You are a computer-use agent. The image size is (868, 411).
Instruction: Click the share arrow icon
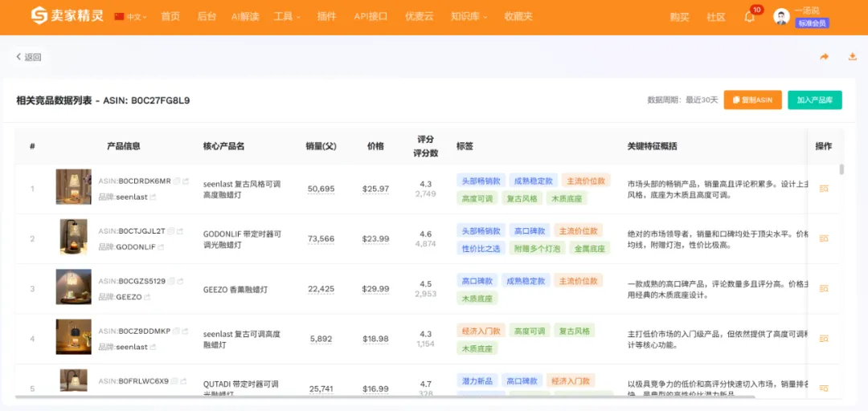[x=824, y=57]
